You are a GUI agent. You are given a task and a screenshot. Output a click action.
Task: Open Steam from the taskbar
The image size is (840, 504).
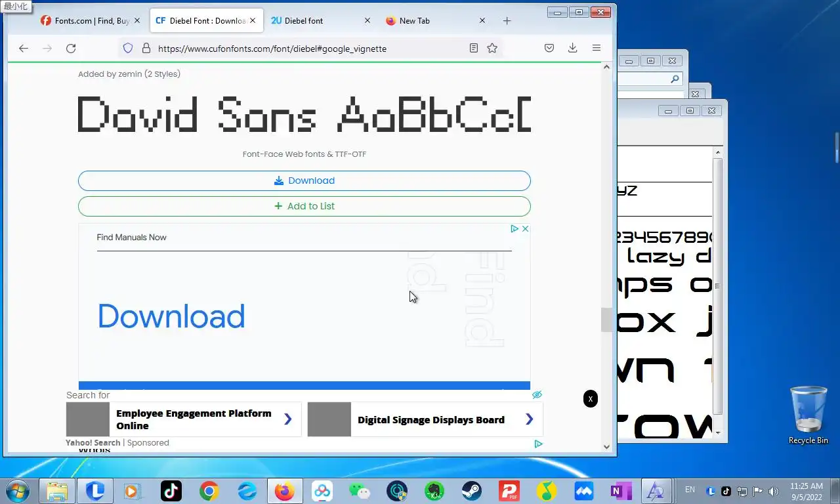pyautogui.click(x=471, y=491)
